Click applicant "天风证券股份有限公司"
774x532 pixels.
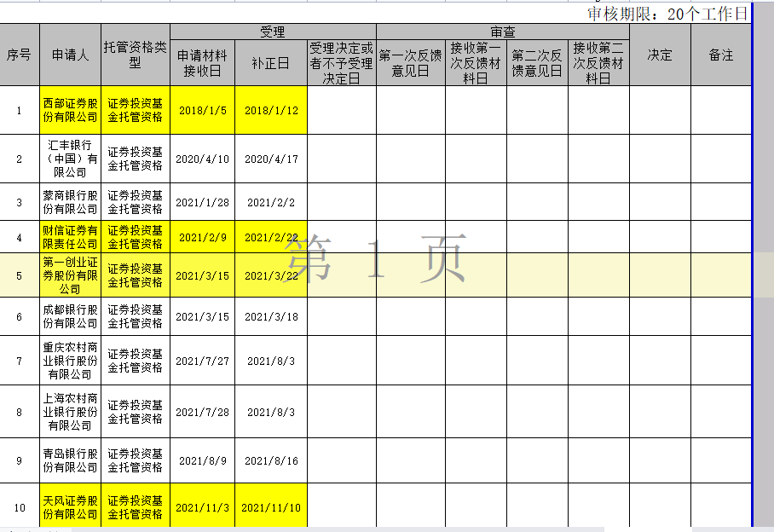click(x=70, y=506)
